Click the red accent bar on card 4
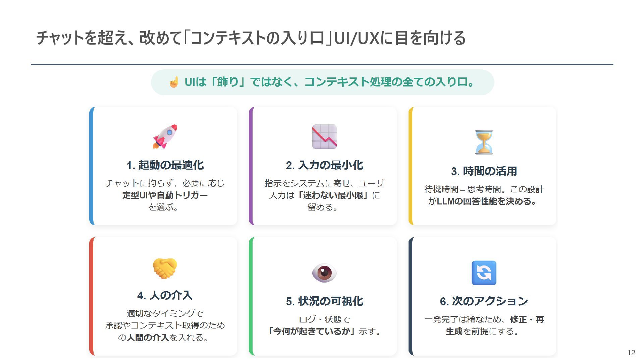Viewport: 644px width, 362px height. pos(92,296)
